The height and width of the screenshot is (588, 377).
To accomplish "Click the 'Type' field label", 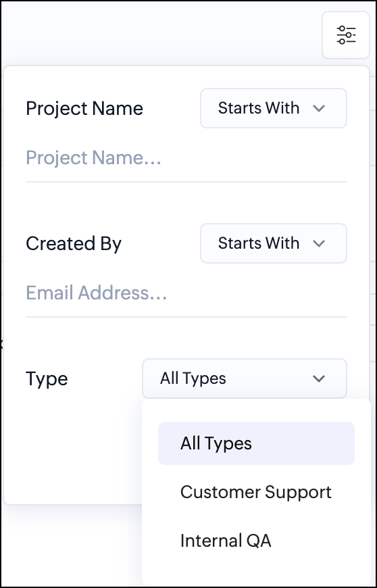I will pos(47,378).
